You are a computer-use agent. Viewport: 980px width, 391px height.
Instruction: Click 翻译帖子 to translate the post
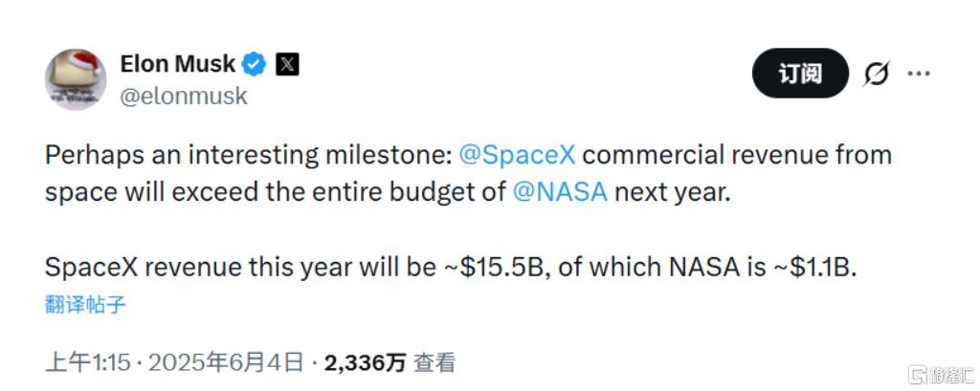tap(85, 305)
